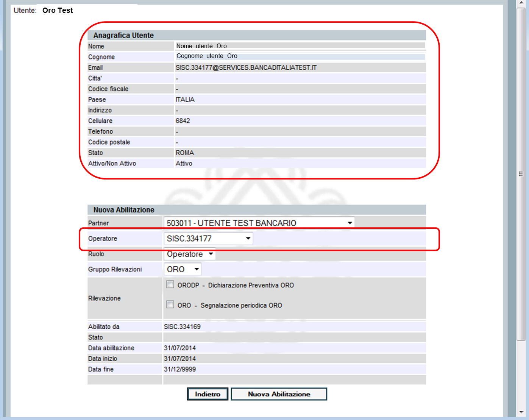The width and height of the screenshot is (529, 420).
Task: Click the Stato value ROMA
Action: tap(185, 153)
